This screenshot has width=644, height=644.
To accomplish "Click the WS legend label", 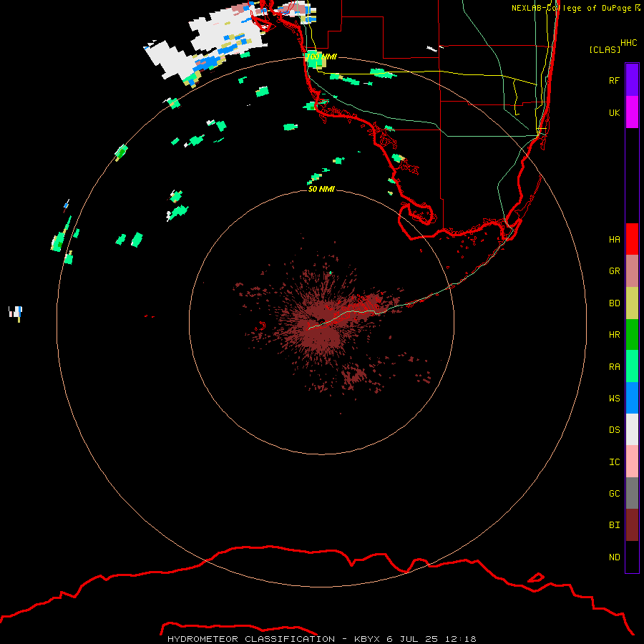I will pos(614,399).
